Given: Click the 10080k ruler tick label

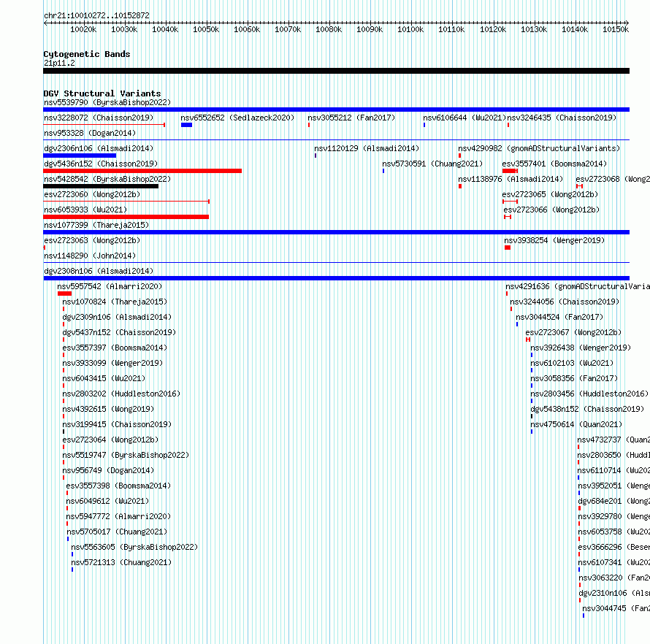Looking at the screenshot, I should pos(329,29).
